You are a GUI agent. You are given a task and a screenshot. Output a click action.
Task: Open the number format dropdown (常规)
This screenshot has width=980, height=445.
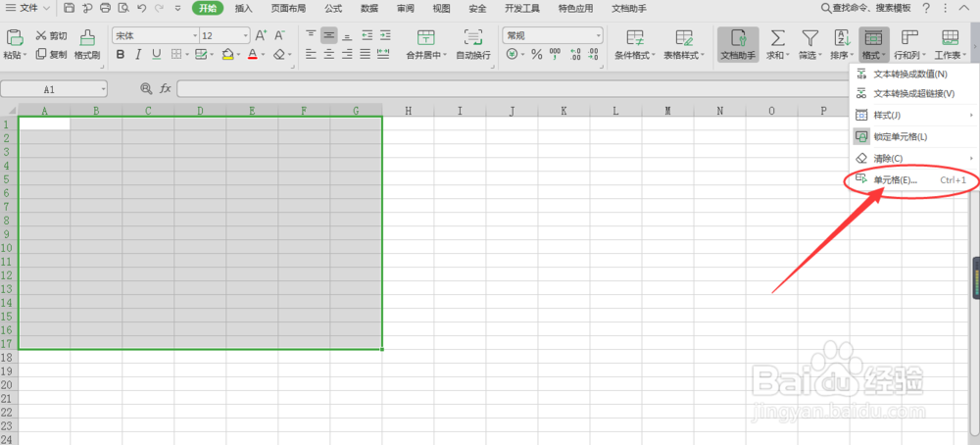click(553, 35)
